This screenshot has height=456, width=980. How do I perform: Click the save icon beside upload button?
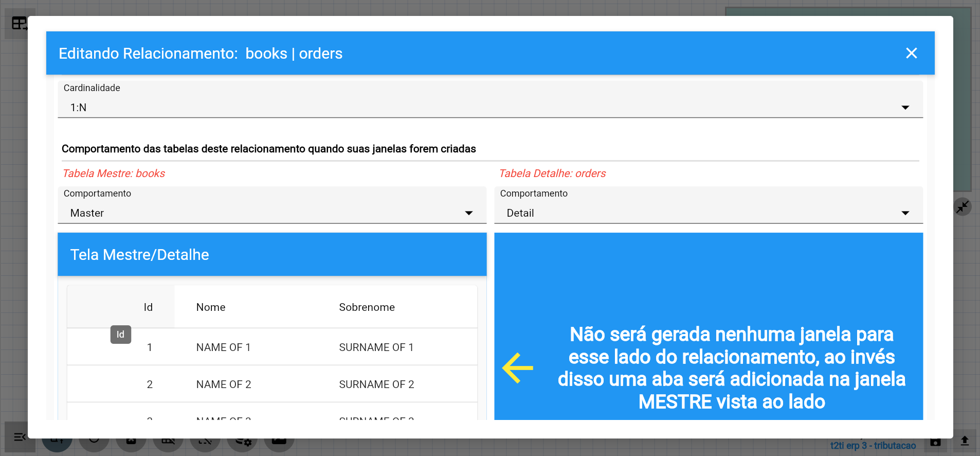[x=935, y=442]
